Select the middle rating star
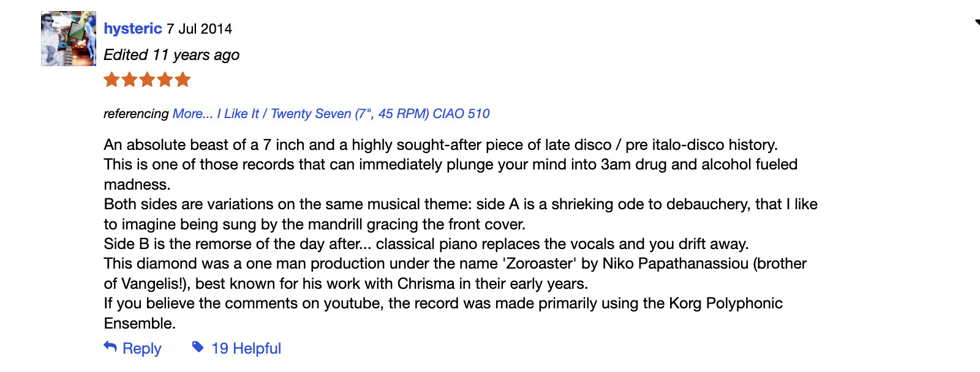 [x=147, y=80]
